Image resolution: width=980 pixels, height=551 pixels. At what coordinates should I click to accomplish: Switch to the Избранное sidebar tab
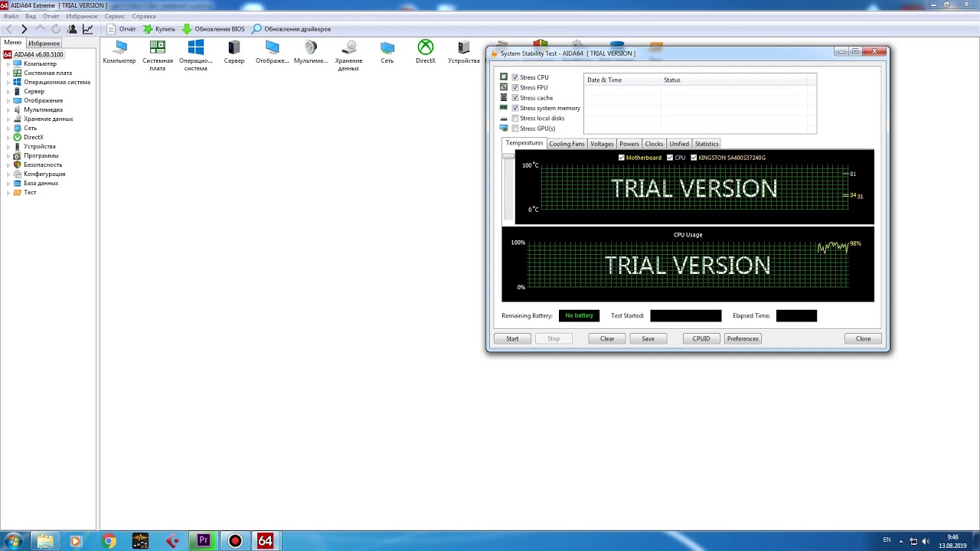(x=44, y=44)
